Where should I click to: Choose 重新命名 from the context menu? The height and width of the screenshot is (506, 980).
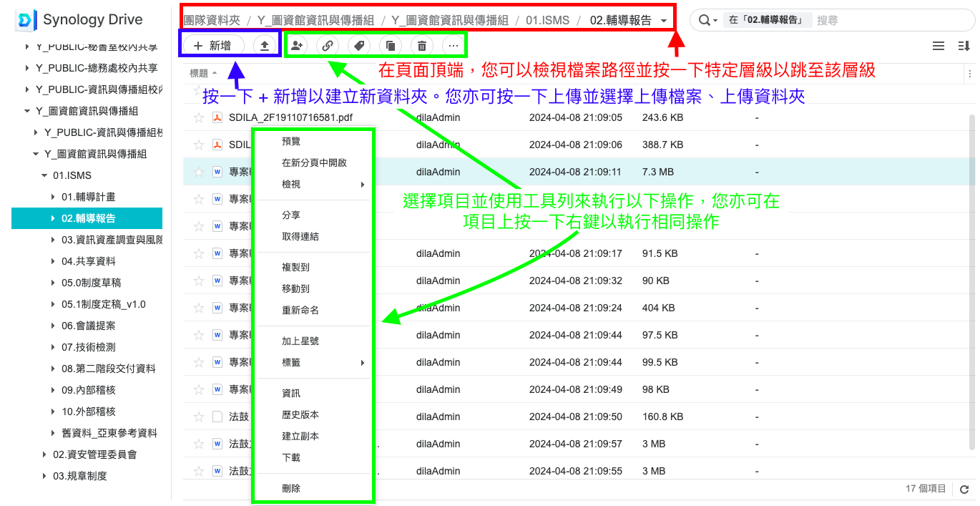pos(300,311)
